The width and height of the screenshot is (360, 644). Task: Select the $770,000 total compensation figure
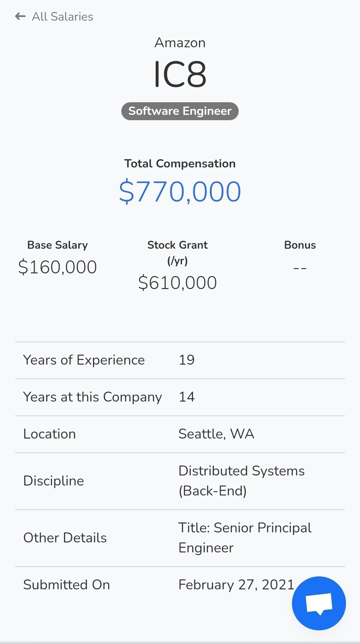180,191
